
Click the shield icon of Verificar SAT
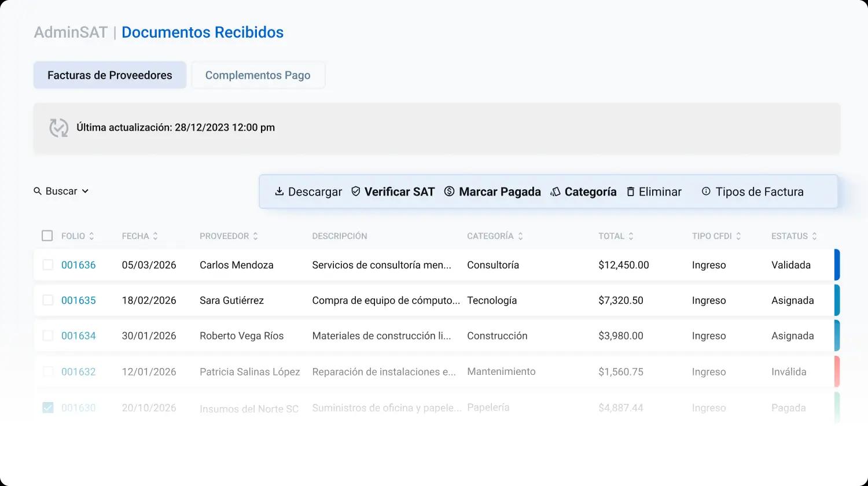tap(356, 192)
